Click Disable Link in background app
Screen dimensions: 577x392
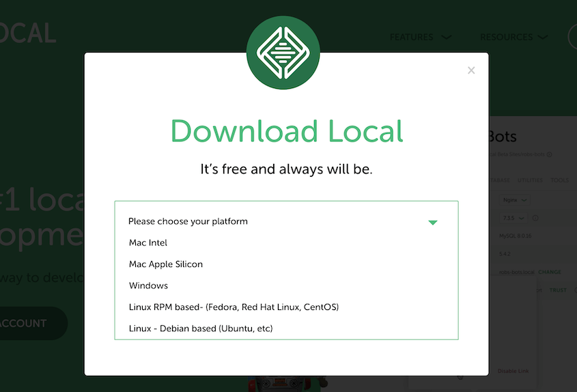pos(513,371)
